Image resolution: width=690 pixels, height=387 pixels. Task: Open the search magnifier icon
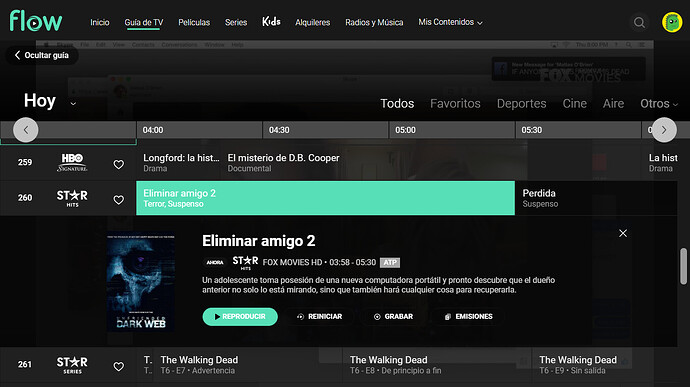(639, 22)
